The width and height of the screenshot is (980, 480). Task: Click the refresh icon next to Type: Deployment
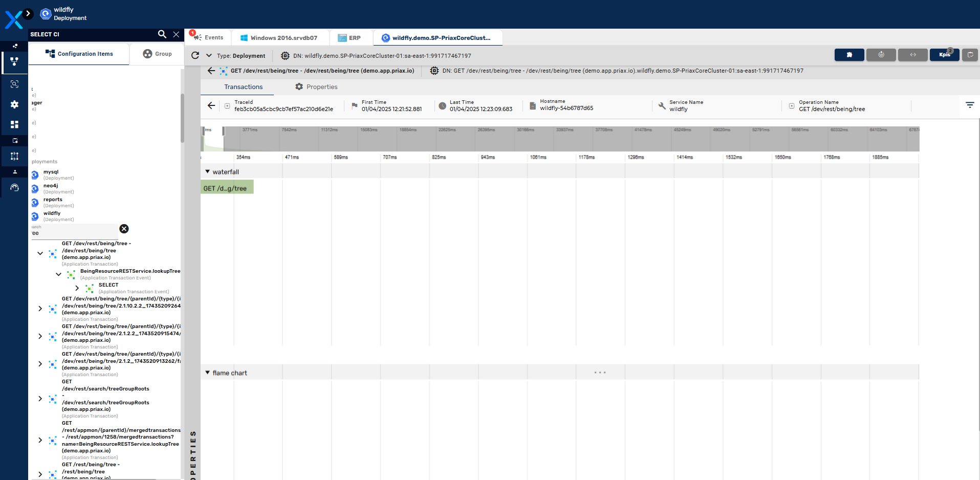coord(195,55)
